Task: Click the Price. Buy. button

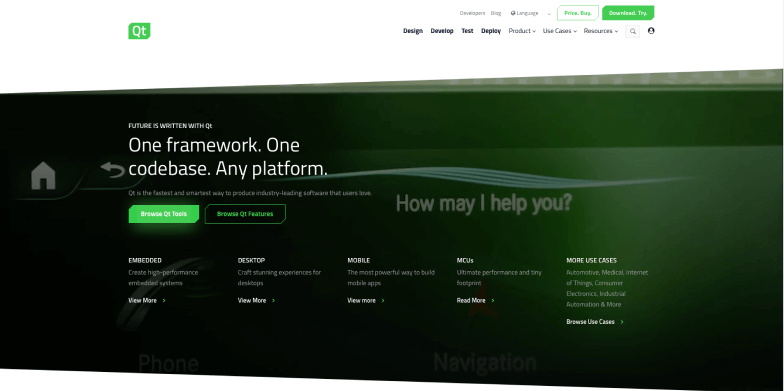Action: click(578, 13)
